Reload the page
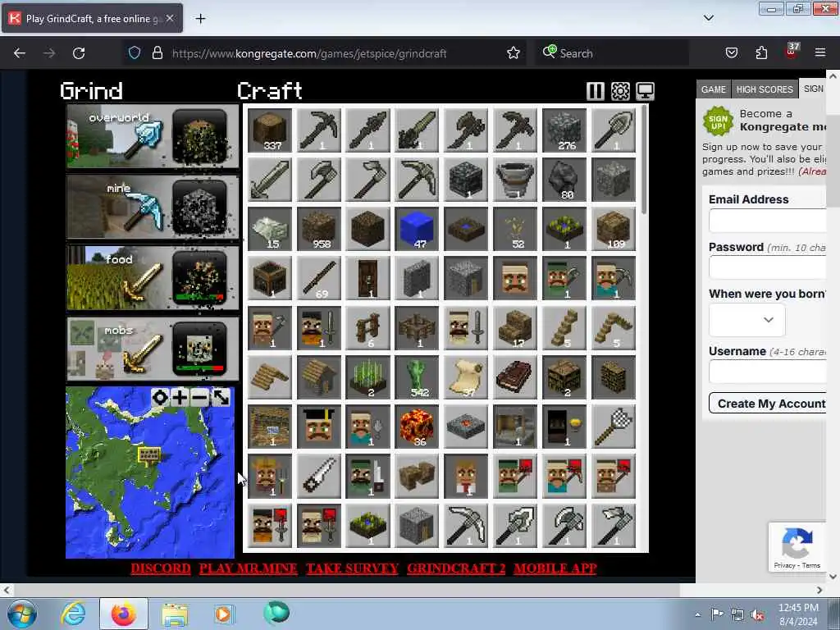 pos(79,53)
